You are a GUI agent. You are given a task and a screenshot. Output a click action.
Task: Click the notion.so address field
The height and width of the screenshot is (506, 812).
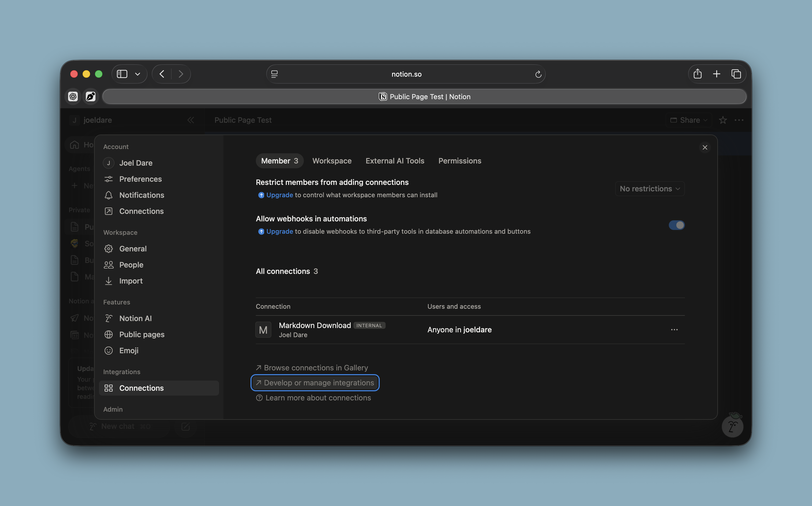[406, 74]
